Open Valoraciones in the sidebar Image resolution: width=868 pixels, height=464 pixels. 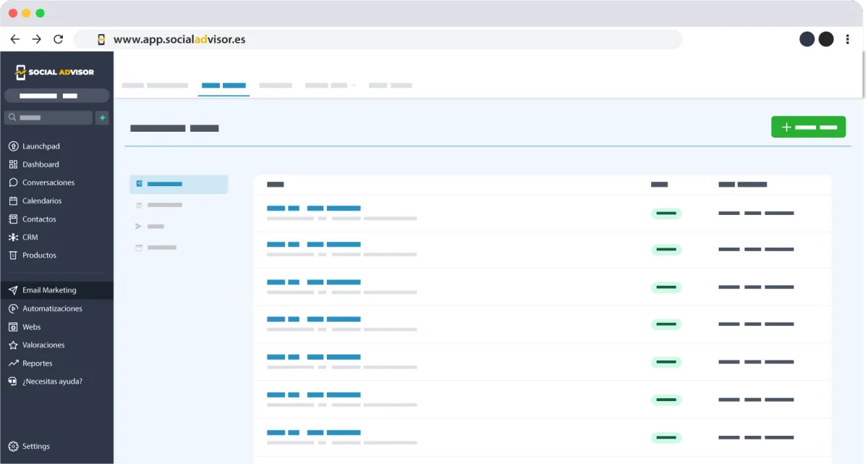[43, 345]
